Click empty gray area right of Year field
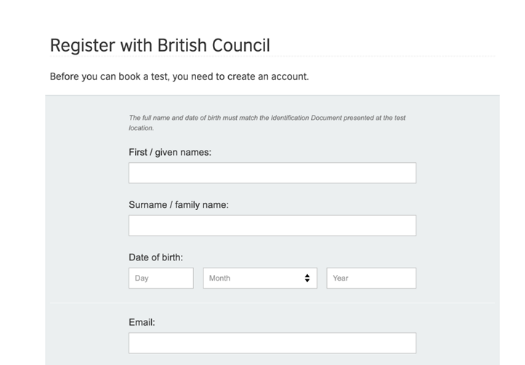 (x=457, y=278)
